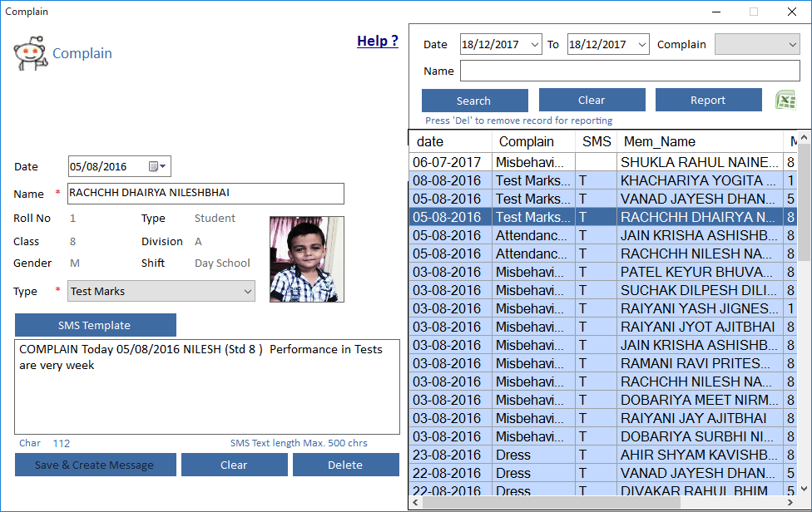The height and width of the screenshot is (512, 812).
Task: Click in the search Name field
Action: coord(629,71)
